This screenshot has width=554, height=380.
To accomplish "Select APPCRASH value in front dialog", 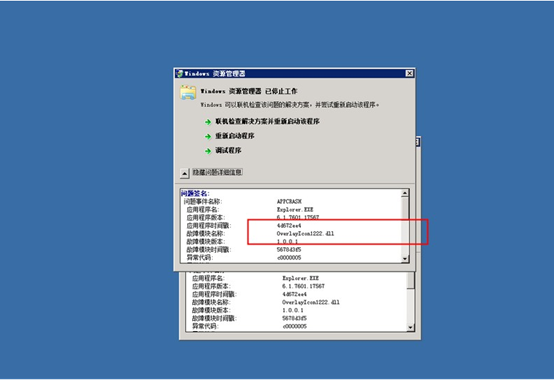I will pyautogui.click(x=289, y=202).
